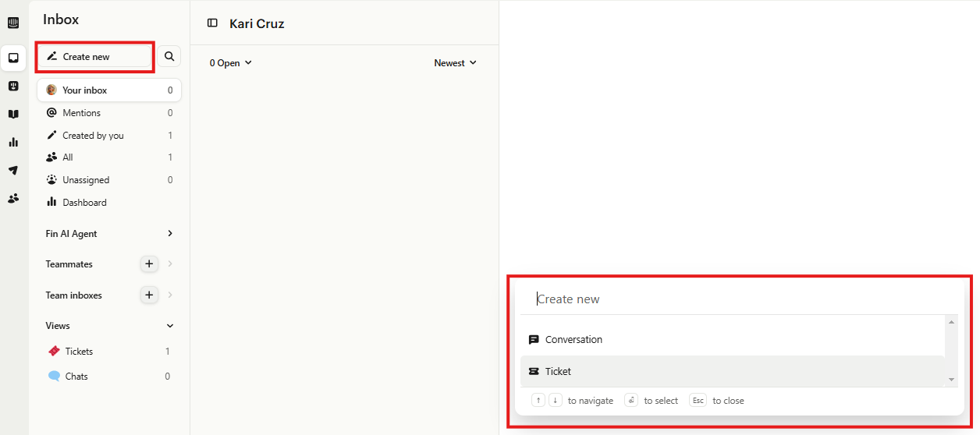Viewport: 980px width, 435px height.
Task: Toggle the sidebar panel icon beside Kari Cruz
Action: (212, 23)
